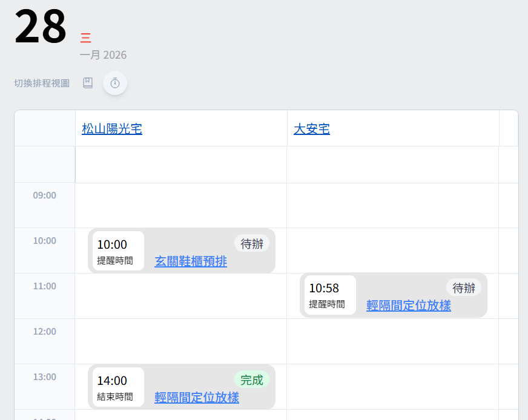Select the empty 09:00 slot under 大安宅

(x=392, y=205)
